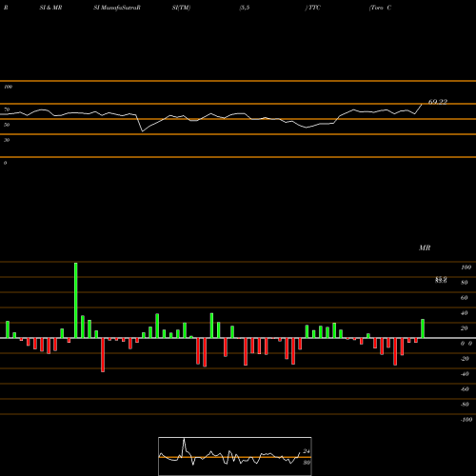Click the tallest green MR histogram bar
Screen dimensions: 476x476
click(75, 300)
